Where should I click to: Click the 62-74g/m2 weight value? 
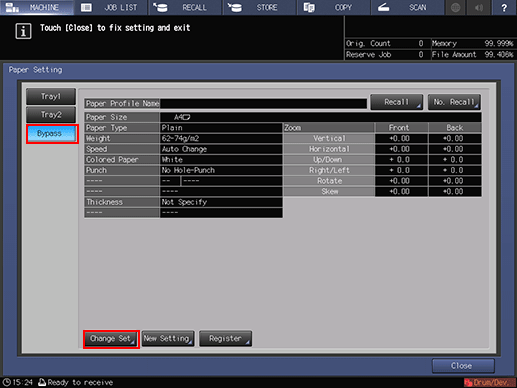221,138
